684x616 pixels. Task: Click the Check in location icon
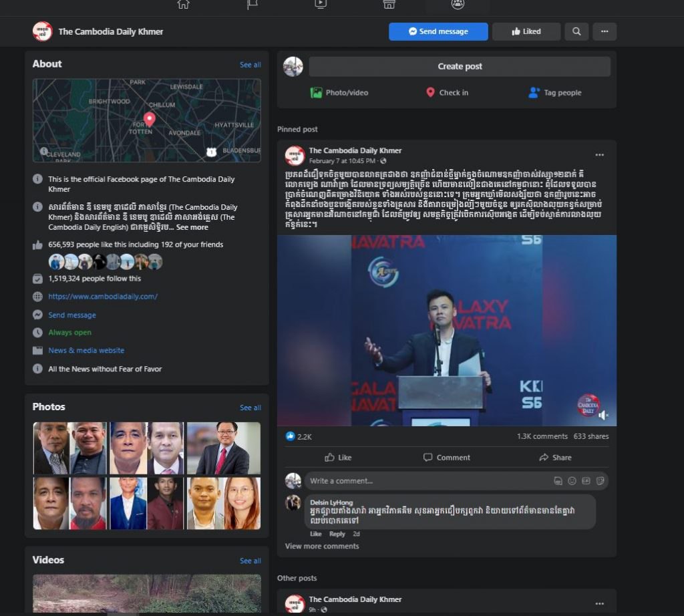(x=431, y=93)
